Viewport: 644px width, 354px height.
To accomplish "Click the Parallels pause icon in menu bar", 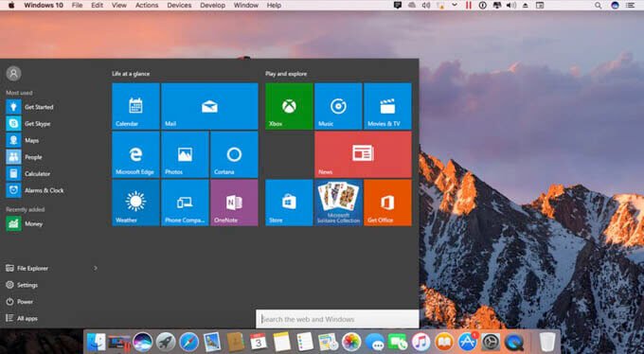I will pyautogui.click(x=468, y=6).
